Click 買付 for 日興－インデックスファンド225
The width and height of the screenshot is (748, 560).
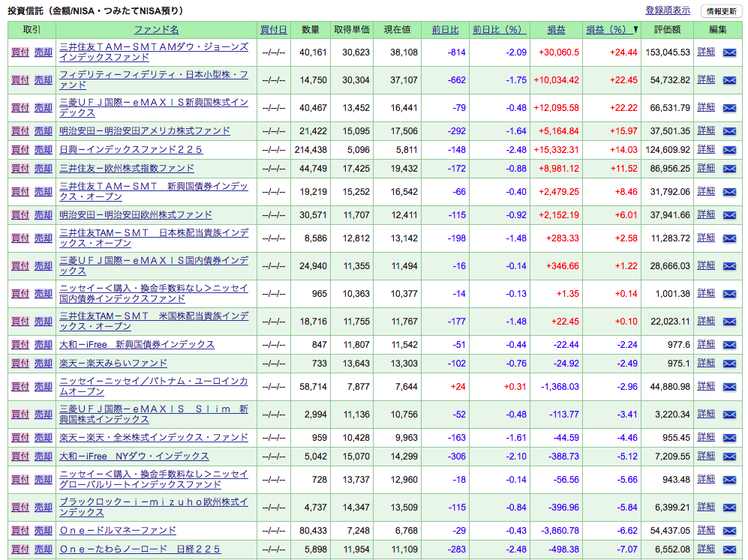pos(20,150)
